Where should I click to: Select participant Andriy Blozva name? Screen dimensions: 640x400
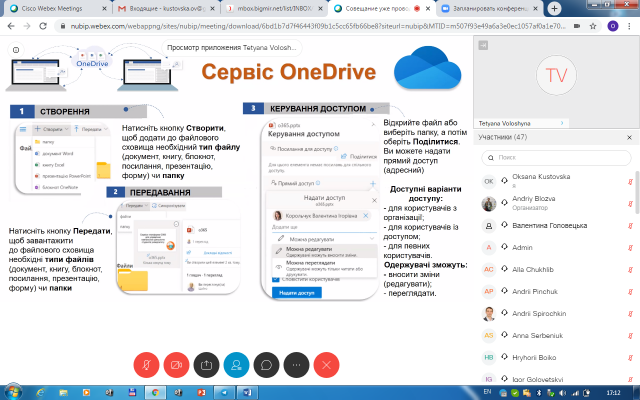point(534,199)
